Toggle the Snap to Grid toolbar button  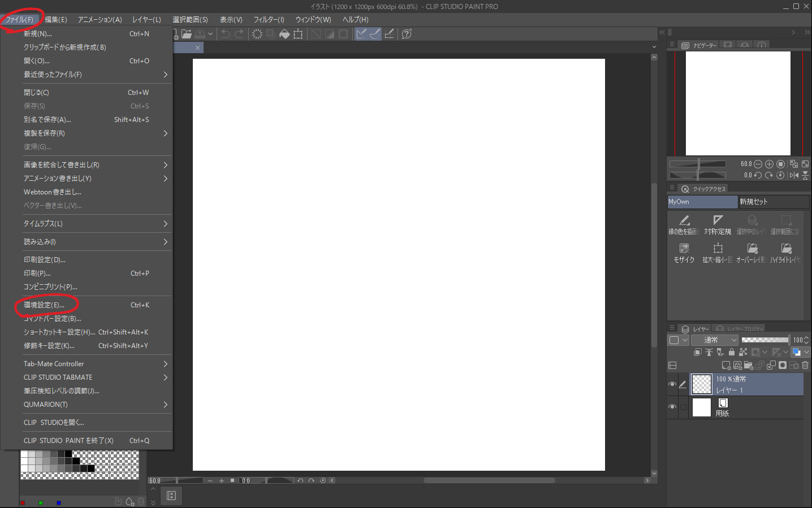[389, 34]
